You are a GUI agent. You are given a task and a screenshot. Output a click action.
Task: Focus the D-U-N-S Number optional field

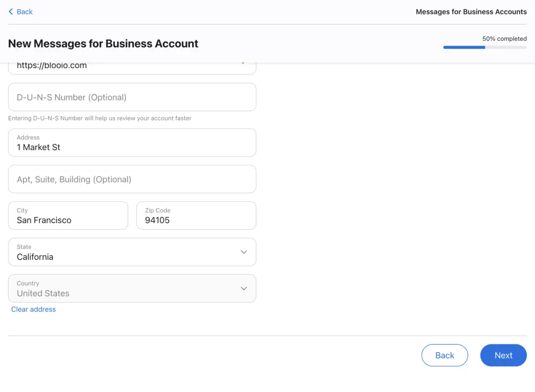(132, 97)
